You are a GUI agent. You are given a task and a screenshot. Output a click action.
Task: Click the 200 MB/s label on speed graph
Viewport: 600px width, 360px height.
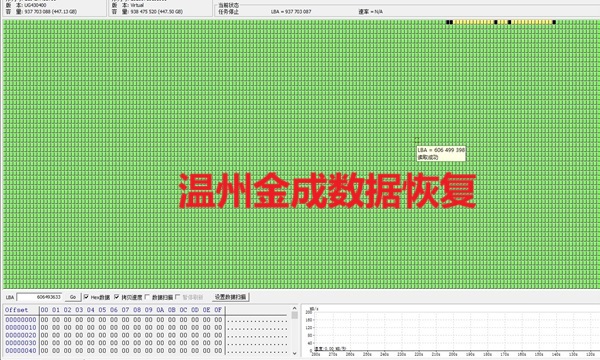click(309, 313)
